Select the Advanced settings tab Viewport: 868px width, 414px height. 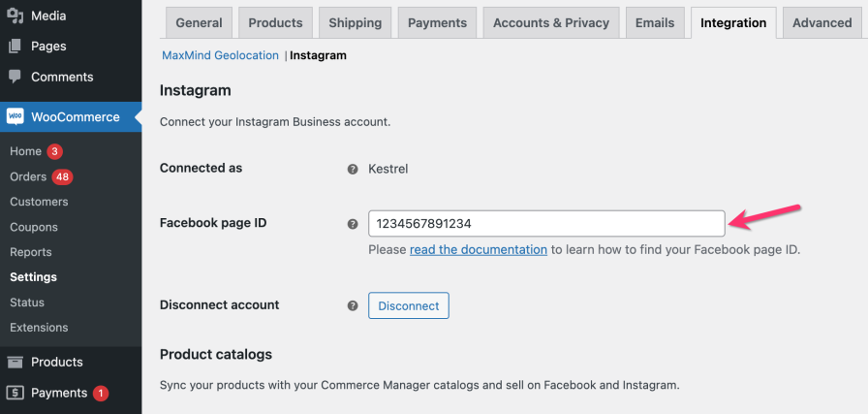(x=821, y=22)
